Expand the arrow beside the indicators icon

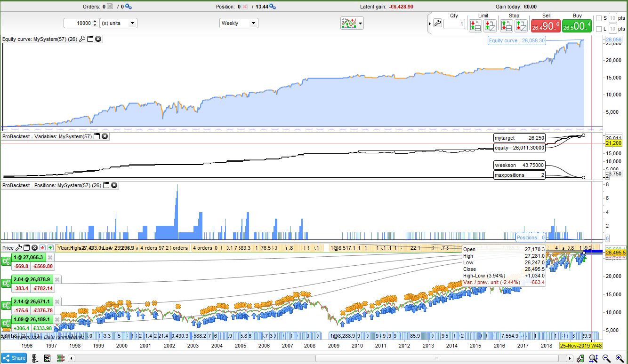[x=361, y=23]
